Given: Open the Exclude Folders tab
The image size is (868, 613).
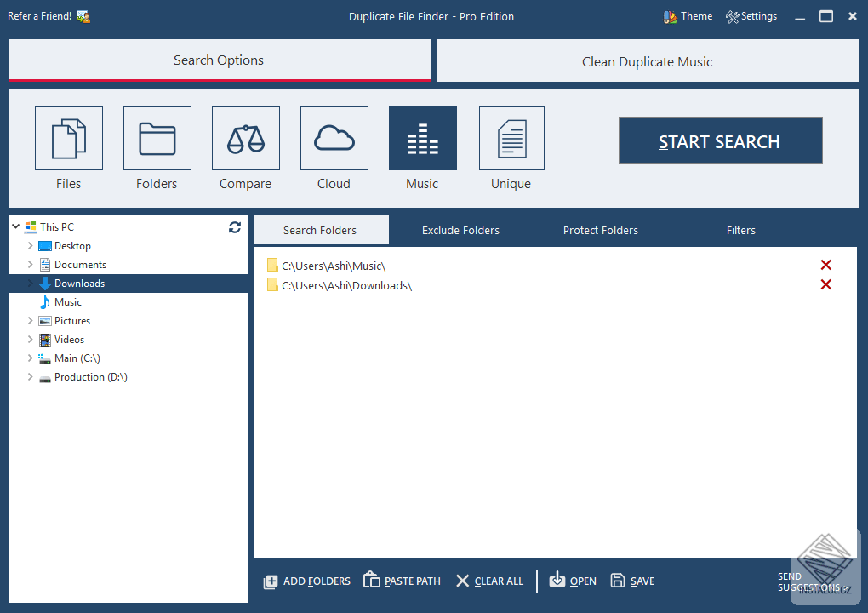Looking at the screenshot, I should click(x=460, y=231).
